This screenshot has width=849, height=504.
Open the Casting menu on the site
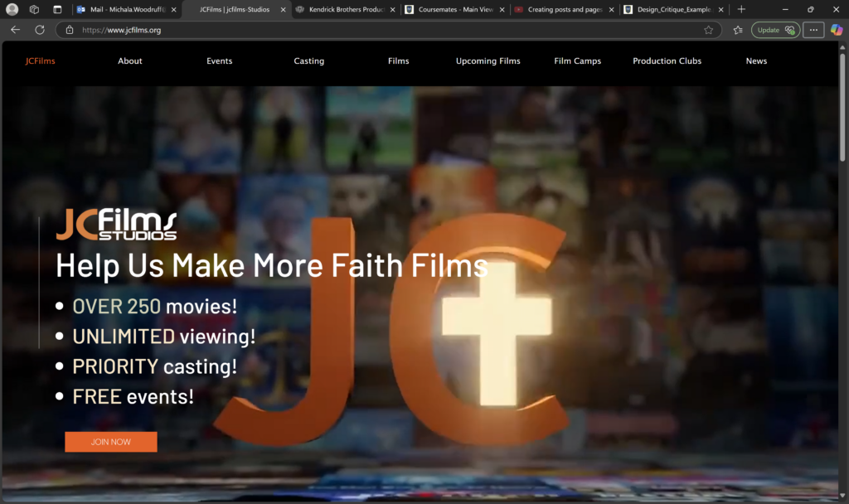click(x=308, y=61)
